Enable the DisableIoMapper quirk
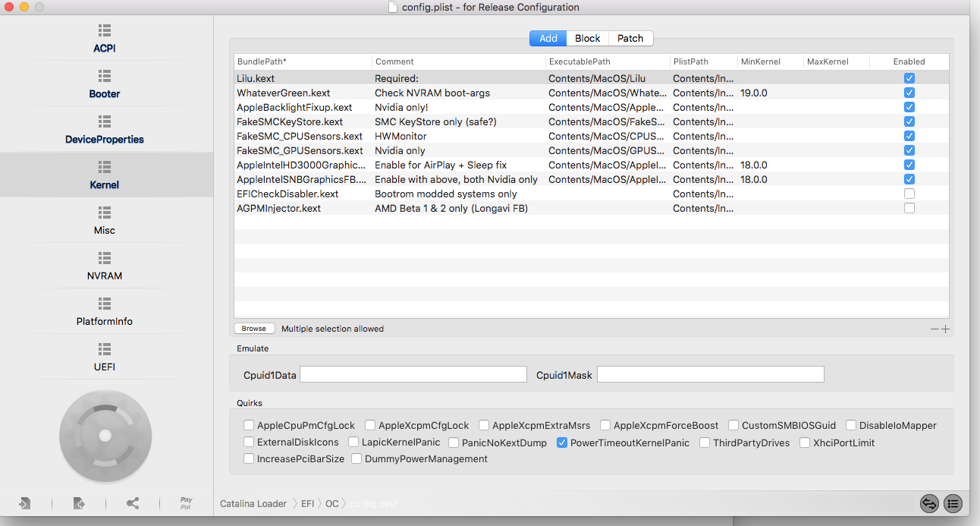 pos(851,425)
